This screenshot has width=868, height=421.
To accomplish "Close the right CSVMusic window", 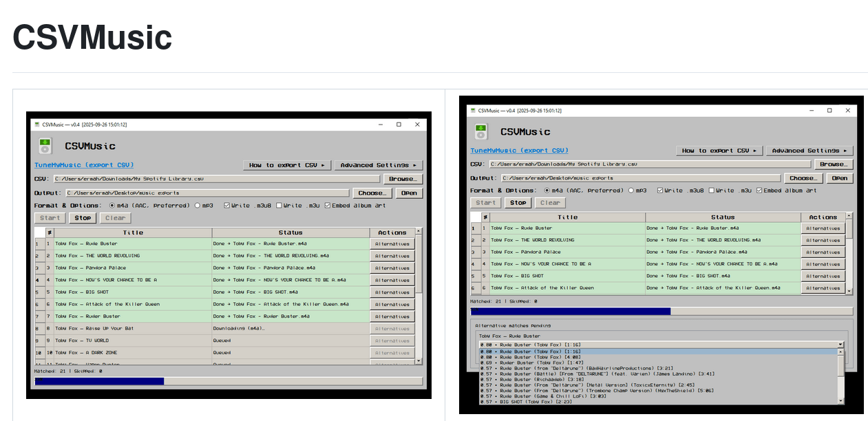I will click(x=848, y=110).
